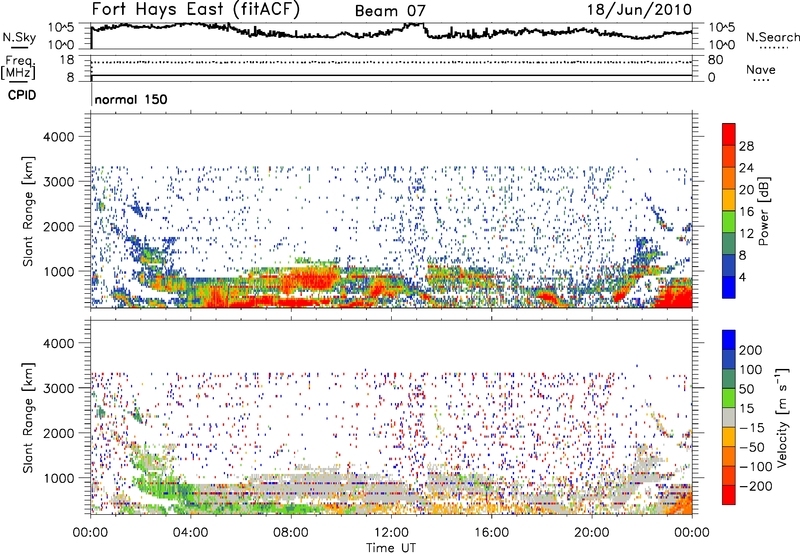Pick the light green Velocity segment between 15 and 50

pos(729,398)
